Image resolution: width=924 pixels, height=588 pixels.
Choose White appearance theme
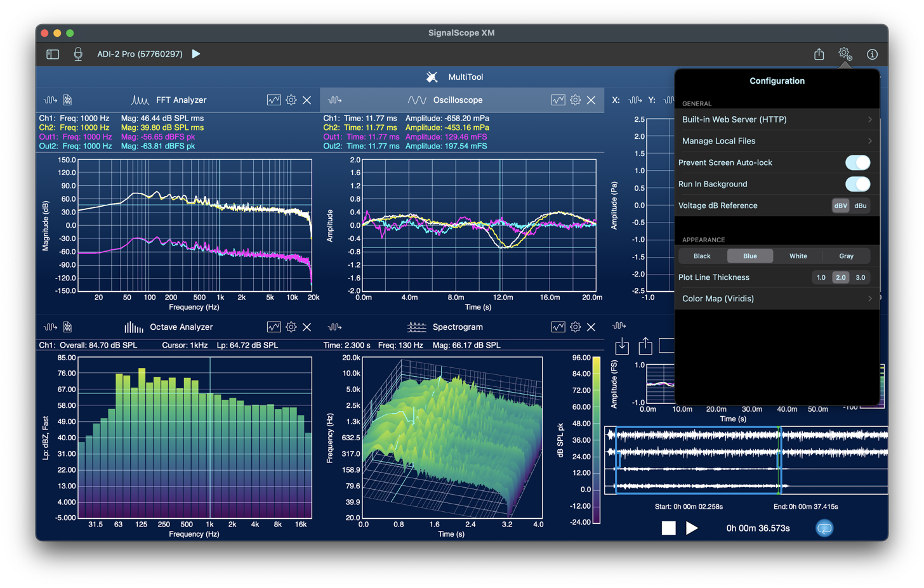[798, 256]
